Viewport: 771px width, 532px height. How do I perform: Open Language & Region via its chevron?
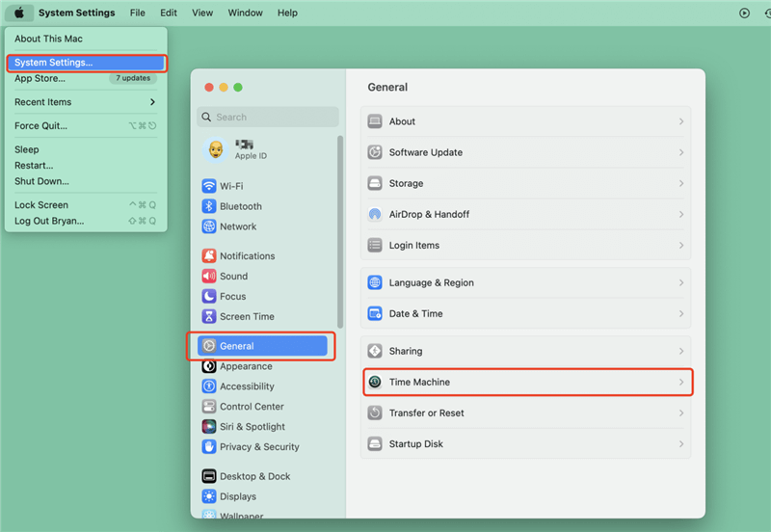[x=681, y=282]
